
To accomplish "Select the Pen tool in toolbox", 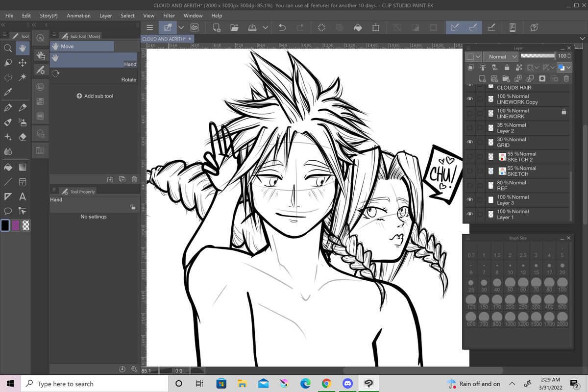I will 8,108.
